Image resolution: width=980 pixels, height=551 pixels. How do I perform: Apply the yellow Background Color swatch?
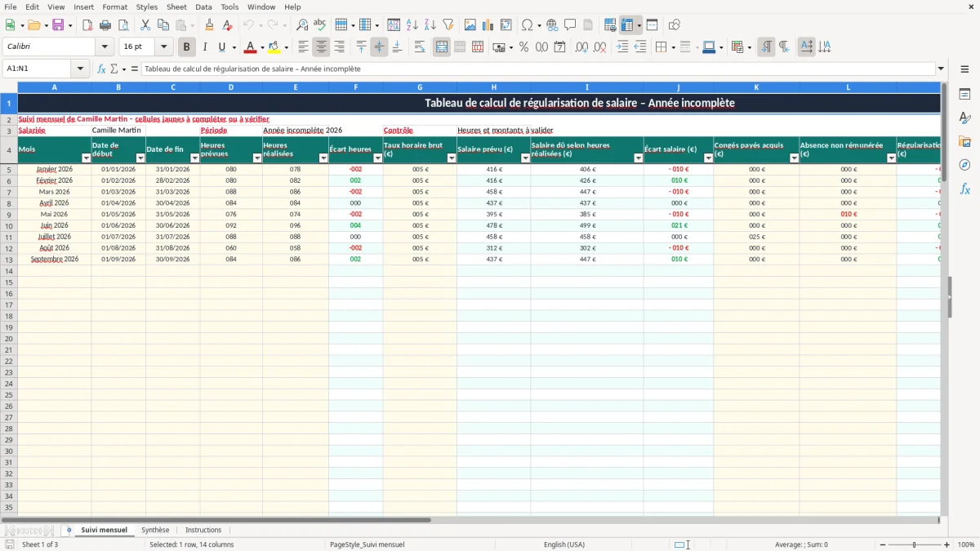click(x=274, y=47)
